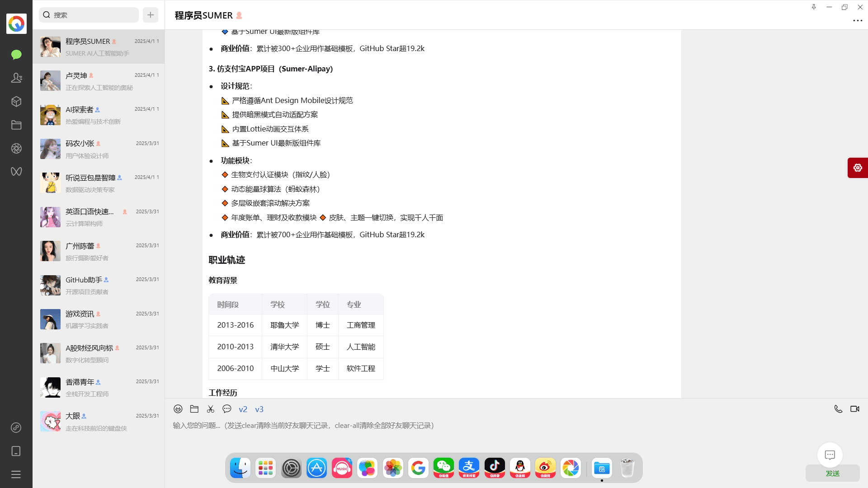The height and width of the screenshot is (488, 868).
Task: Open the three-dot more options menu
Action: 858,21
